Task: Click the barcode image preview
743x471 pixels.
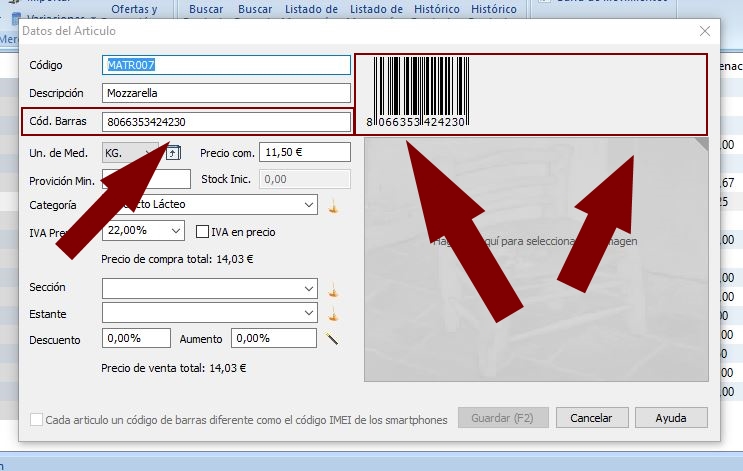Action: tap(418, 92)
